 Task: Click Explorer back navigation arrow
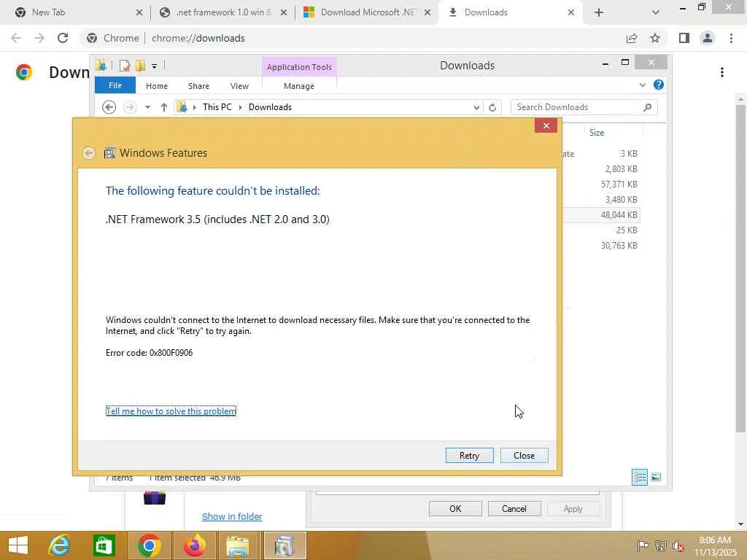[x=109, y=107]
